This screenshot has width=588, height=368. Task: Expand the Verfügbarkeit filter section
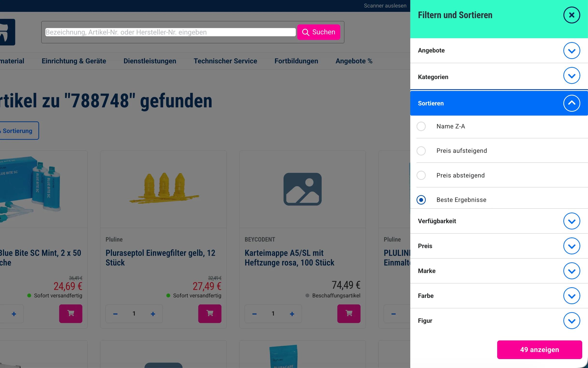[x=572, y=221]
